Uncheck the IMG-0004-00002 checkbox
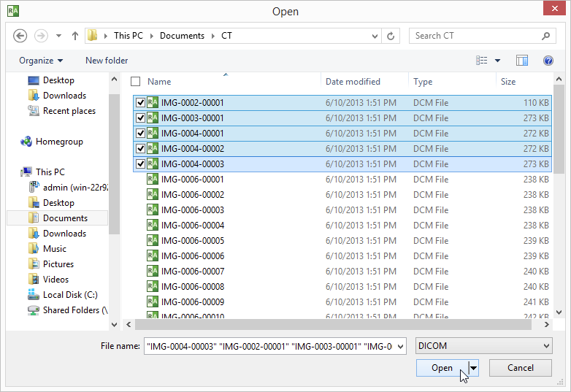571x392 pixels. tap(140, 149)
